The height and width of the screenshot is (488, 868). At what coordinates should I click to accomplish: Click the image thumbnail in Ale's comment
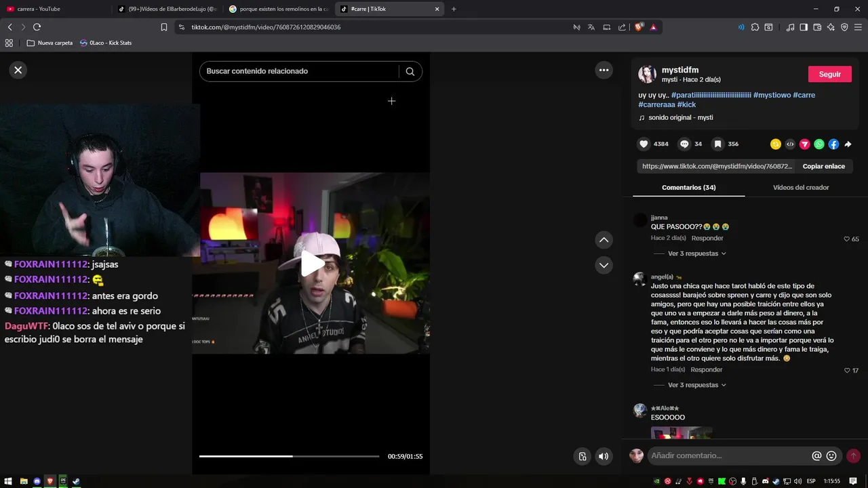tap(682, 432)
